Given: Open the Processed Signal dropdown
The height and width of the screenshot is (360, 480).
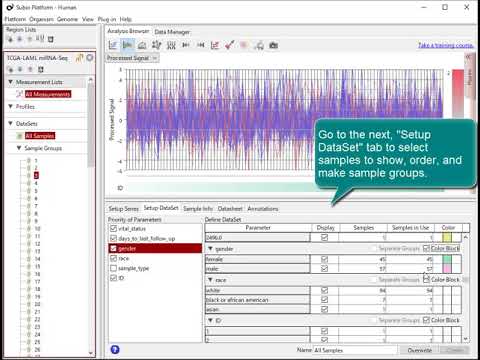Looking at the screenshot, I should pyautogui.click(x=133, y=58).
